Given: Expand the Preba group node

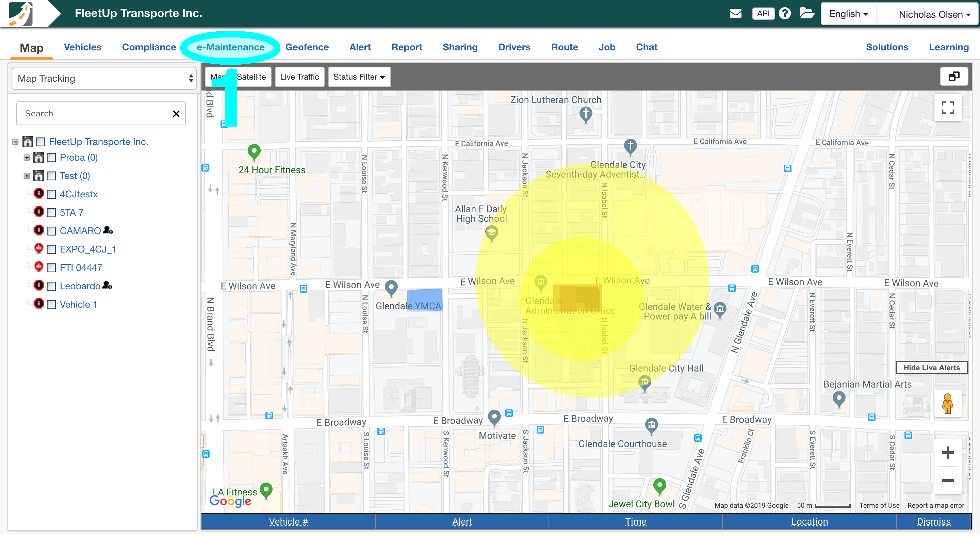Looking at the screenshot, I should click(27, 158).
